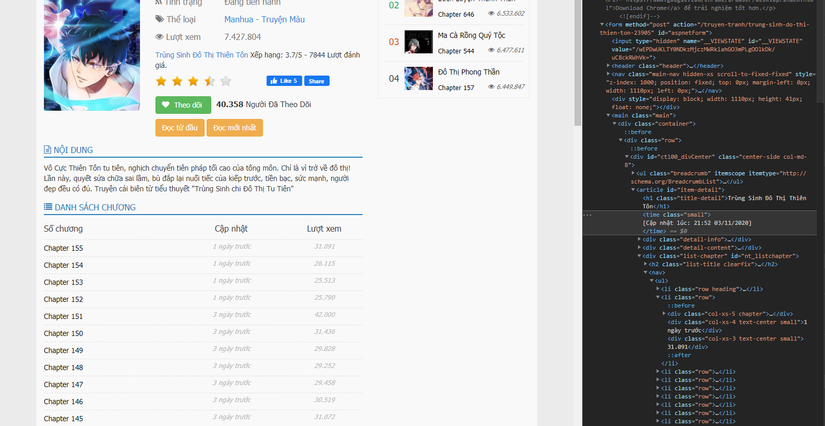Expand the ul breadcrumb node in DevTools

(633, 173)
